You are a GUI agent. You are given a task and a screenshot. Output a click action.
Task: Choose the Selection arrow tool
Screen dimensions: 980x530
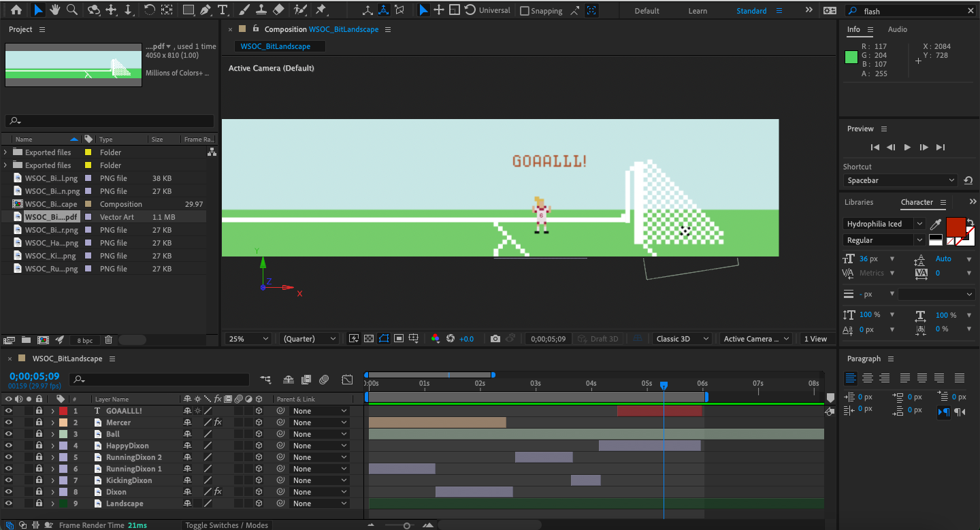coord(37,10)
